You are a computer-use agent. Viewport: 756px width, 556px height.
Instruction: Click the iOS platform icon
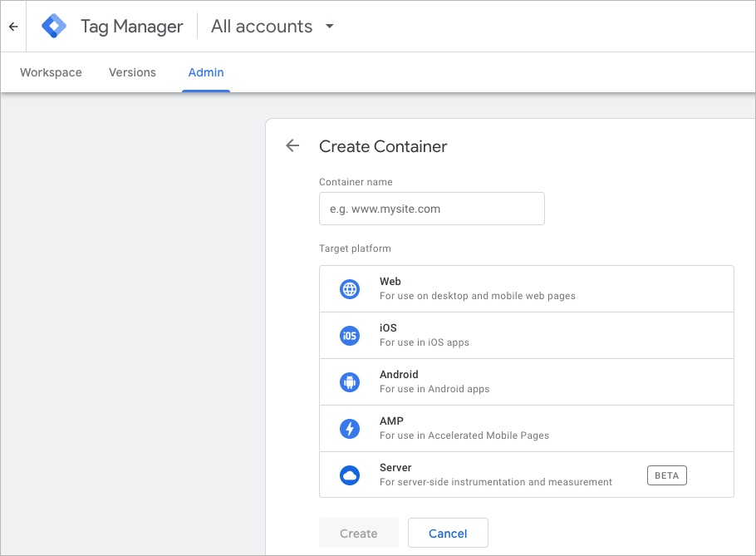coord(350,336)
